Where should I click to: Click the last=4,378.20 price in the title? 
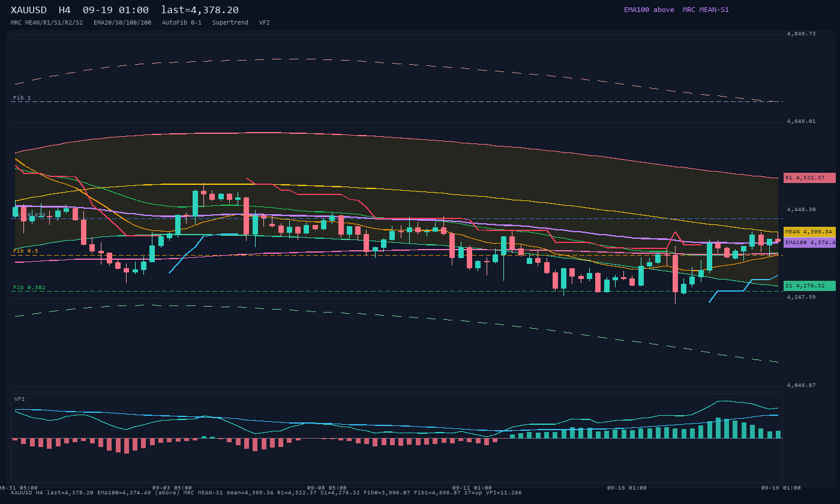pyautogui.click(x=200, y=10)
